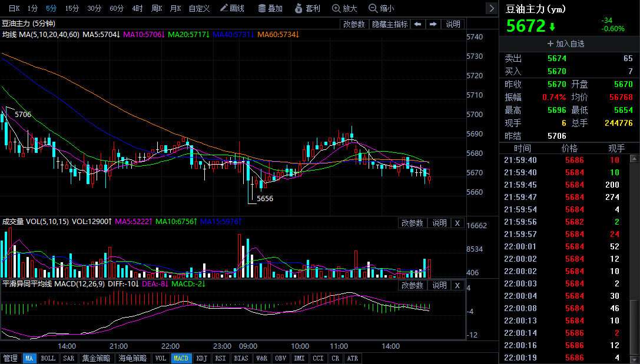Click the left arrow indicator button
This screenshot has height=364, width=640.
point(417,24)
